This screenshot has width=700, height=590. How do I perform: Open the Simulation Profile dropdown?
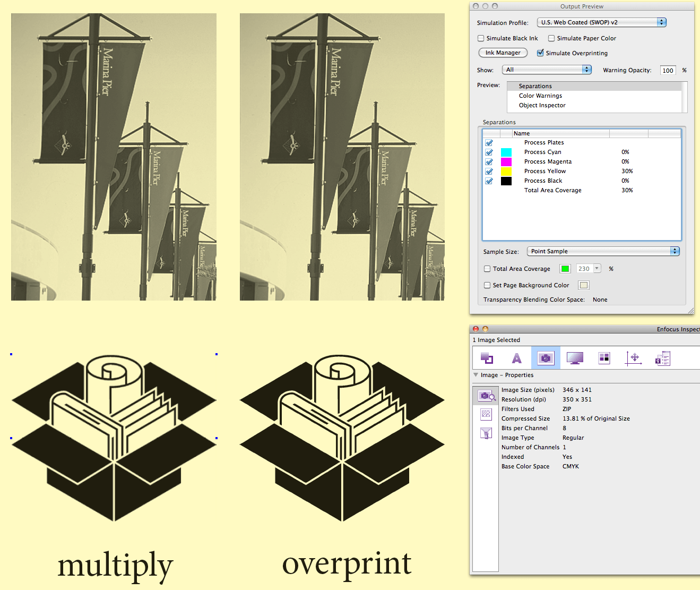[x=601, y=22]
